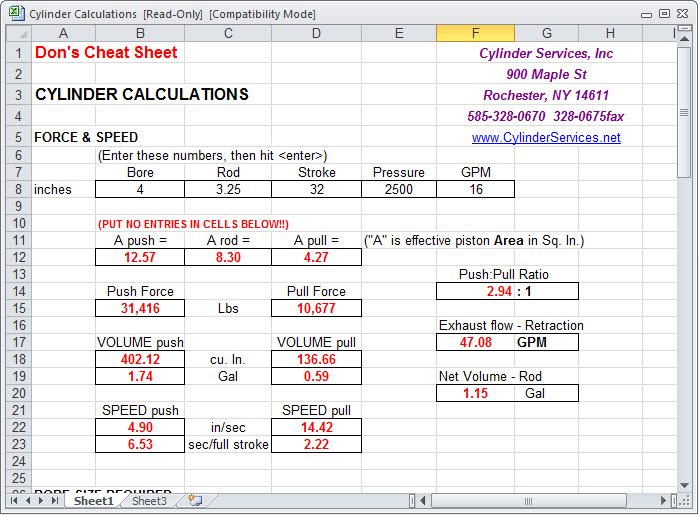Select Push Force value 31,416
This screenshot has height=515, width=699.
tap(140, 308)
